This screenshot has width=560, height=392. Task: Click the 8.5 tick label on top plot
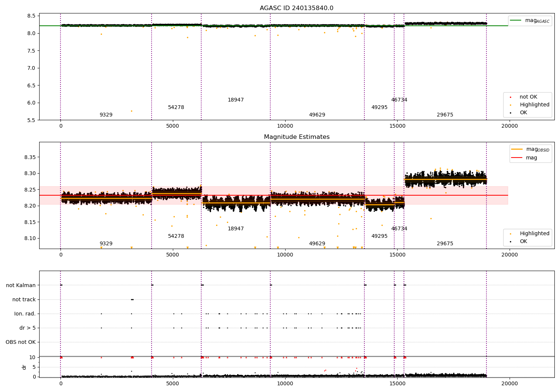31,16
